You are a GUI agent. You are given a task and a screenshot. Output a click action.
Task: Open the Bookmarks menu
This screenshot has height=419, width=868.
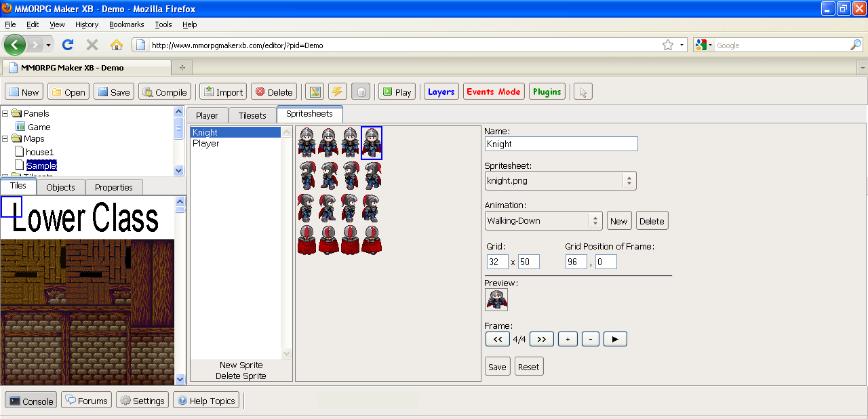coord(126,24)
